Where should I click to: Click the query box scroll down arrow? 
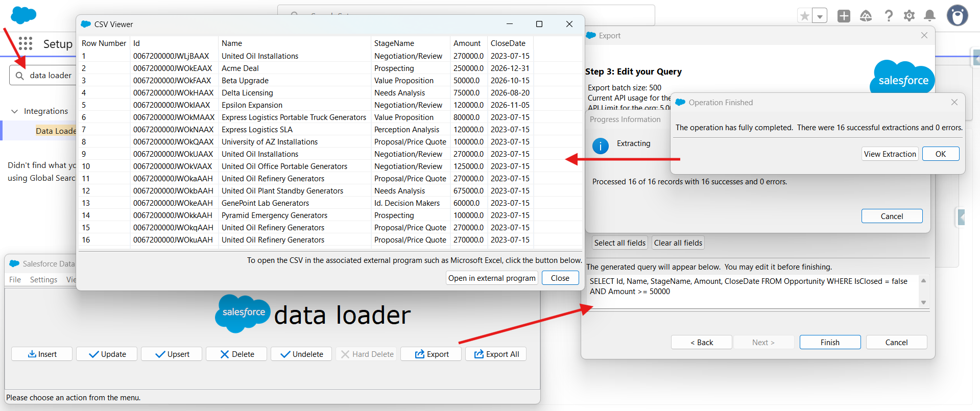923,303
